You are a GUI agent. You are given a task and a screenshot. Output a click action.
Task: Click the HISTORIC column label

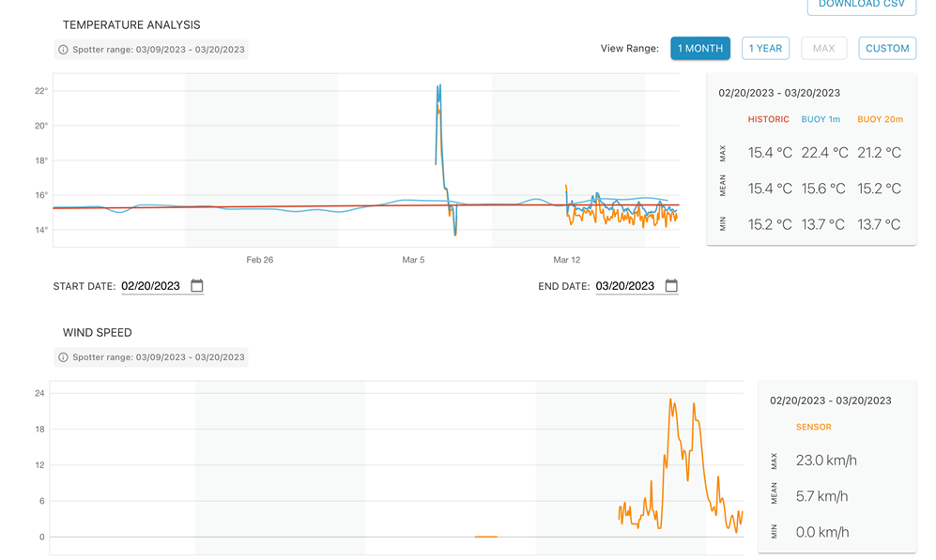[x=768, y=119]
